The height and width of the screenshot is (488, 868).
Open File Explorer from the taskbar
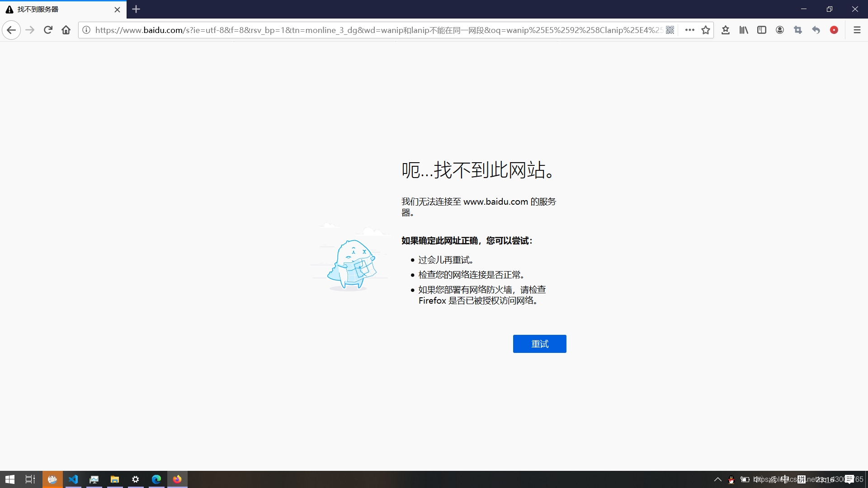point(115,479)
